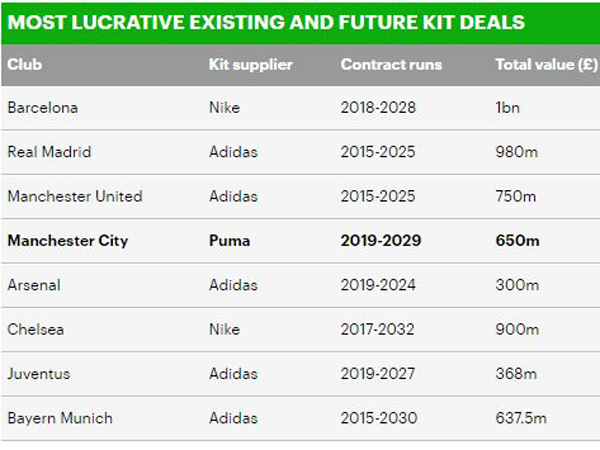Click the Club column header
This screenshot has width=600, height=450.
[24, 65]
